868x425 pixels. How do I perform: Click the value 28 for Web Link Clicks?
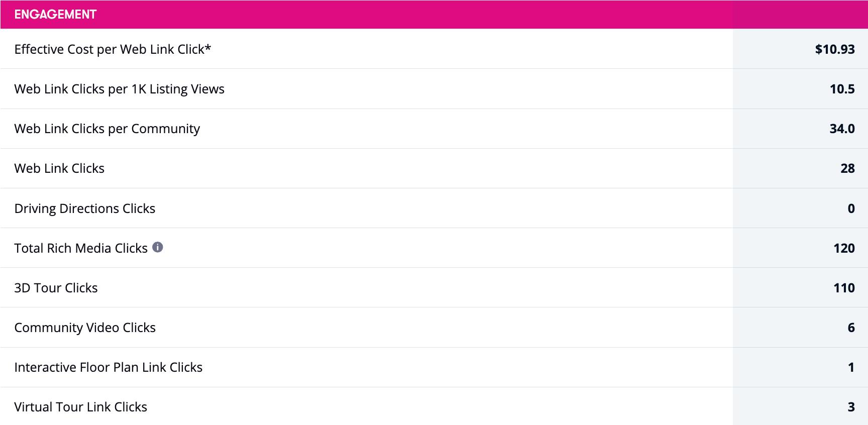click(847, 168)
